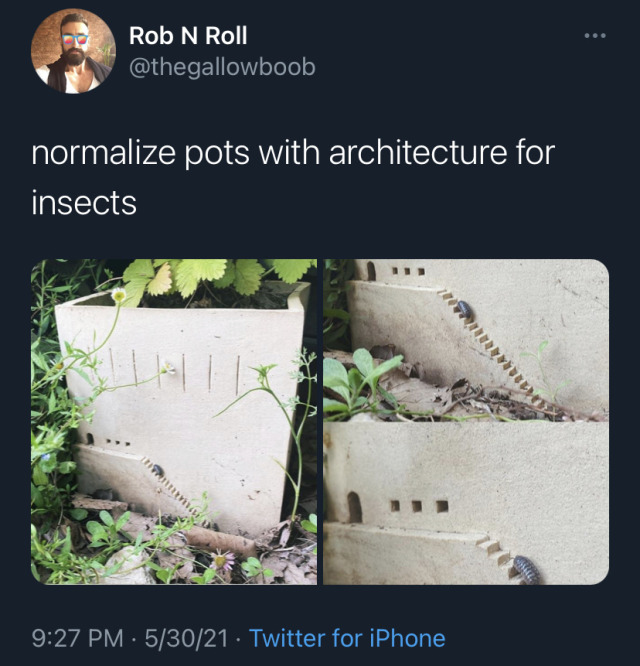Open the bottom-right close-up photo

pyautogui.click(x=466, y=504)
